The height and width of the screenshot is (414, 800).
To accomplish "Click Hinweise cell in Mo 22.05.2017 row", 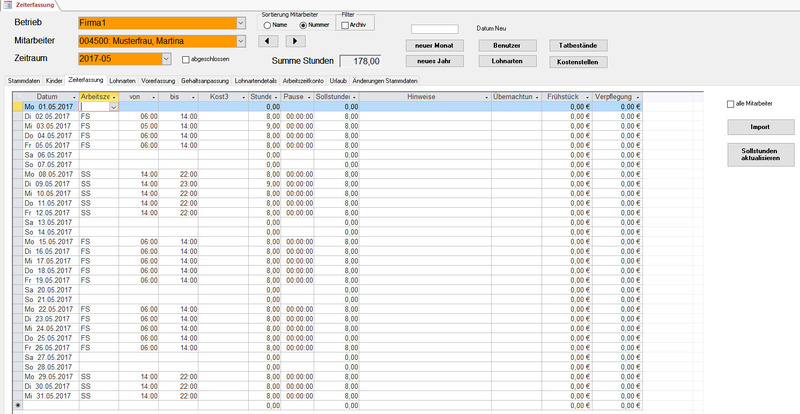I will tap(425, 309).
